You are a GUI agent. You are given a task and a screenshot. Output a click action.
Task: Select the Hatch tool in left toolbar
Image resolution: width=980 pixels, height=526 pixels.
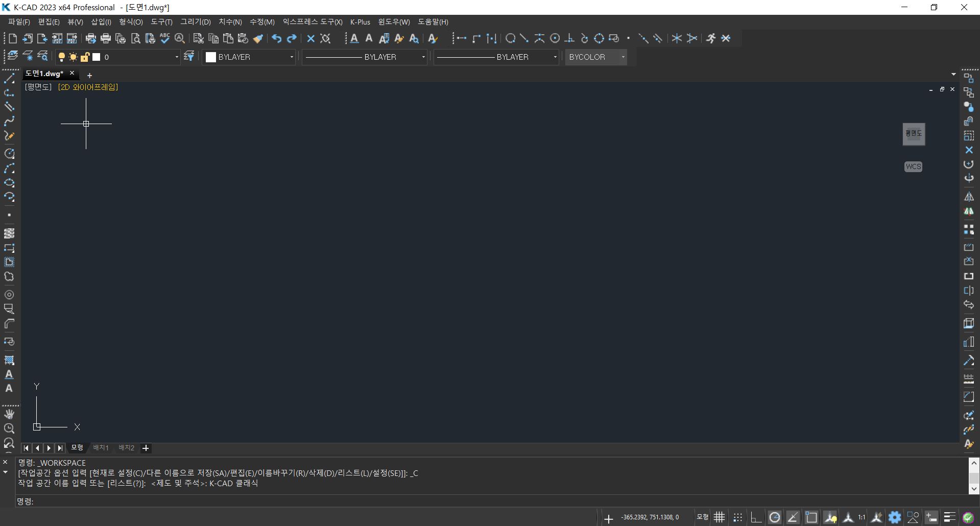[9, 360]
